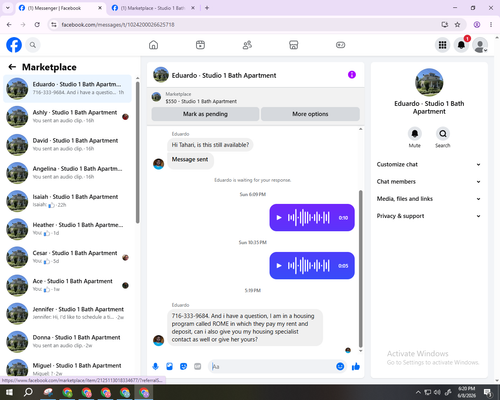Image resolution: width=500 pixels, height=400 pixels.
Task: Open Chrome three-dot menu
Action: (491, 25)
